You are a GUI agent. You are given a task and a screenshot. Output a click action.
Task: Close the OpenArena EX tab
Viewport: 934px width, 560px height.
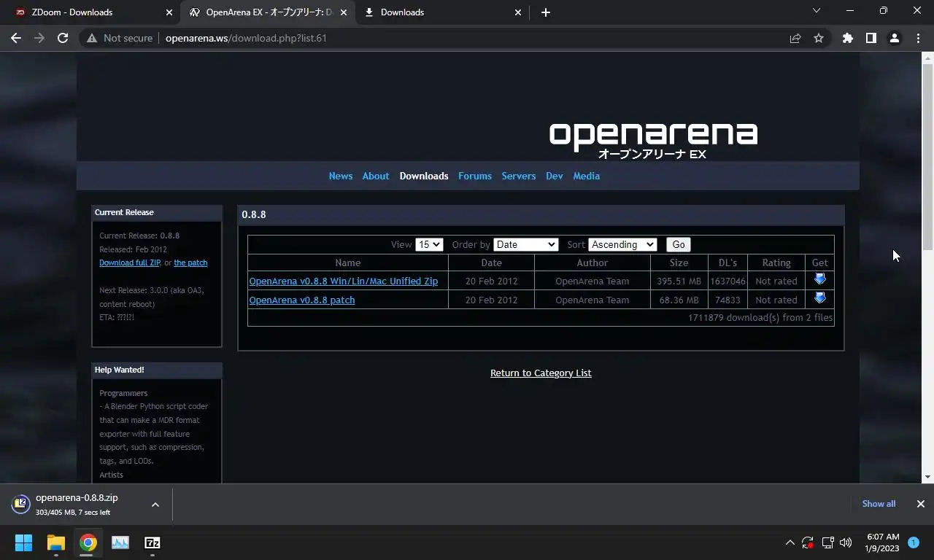344,12
